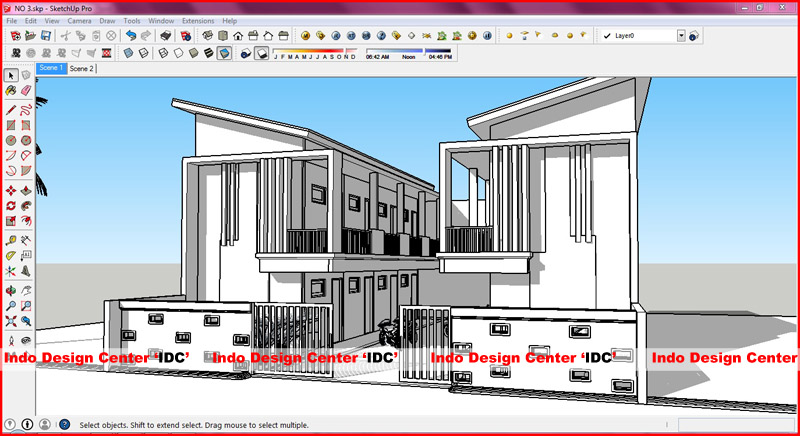Select the Protractor tool
Viewport: 800px width, 436px height.
(11, 255)
